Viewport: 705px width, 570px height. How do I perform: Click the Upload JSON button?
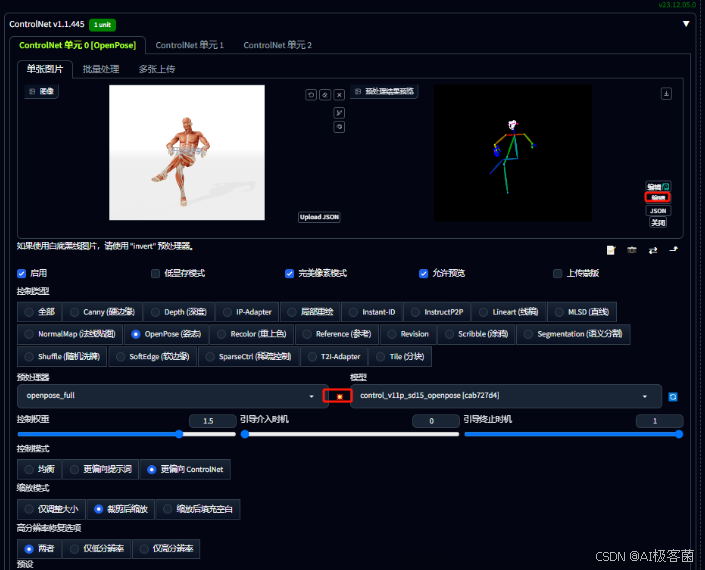coord(319,217)
